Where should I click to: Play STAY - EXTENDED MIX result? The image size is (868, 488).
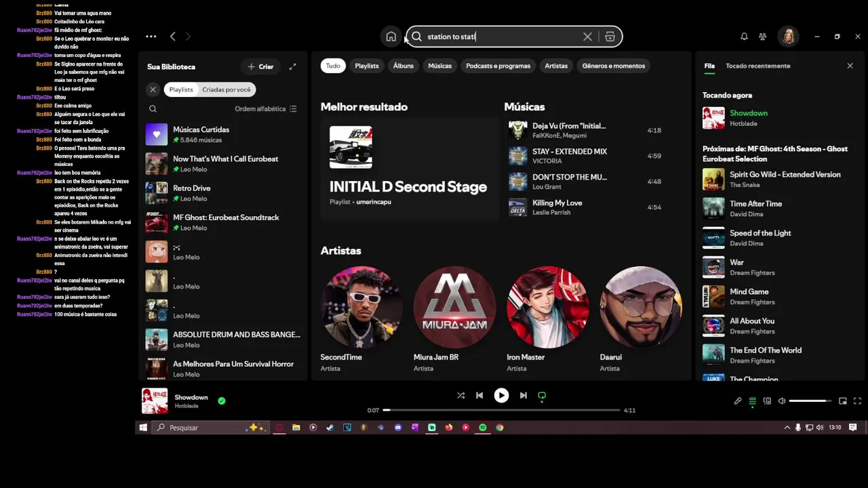(x=586, y=156)
